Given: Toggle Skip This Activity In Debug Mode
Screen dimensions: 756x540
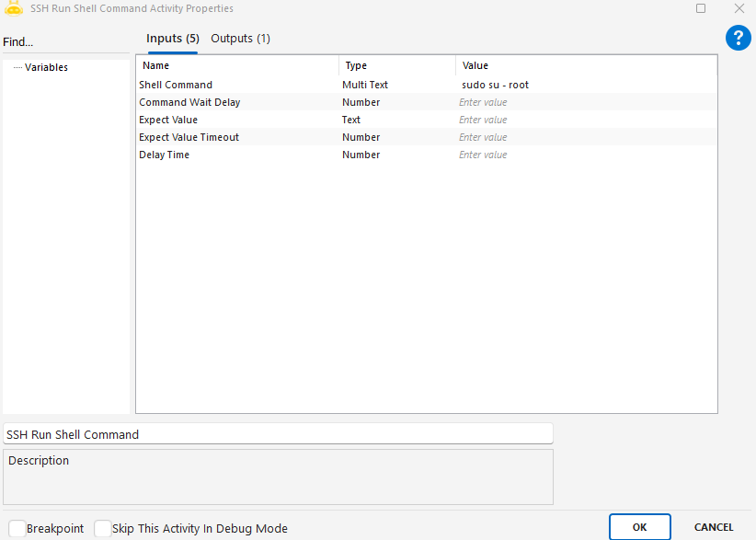Looking at the screenshot, I should 103,528.
